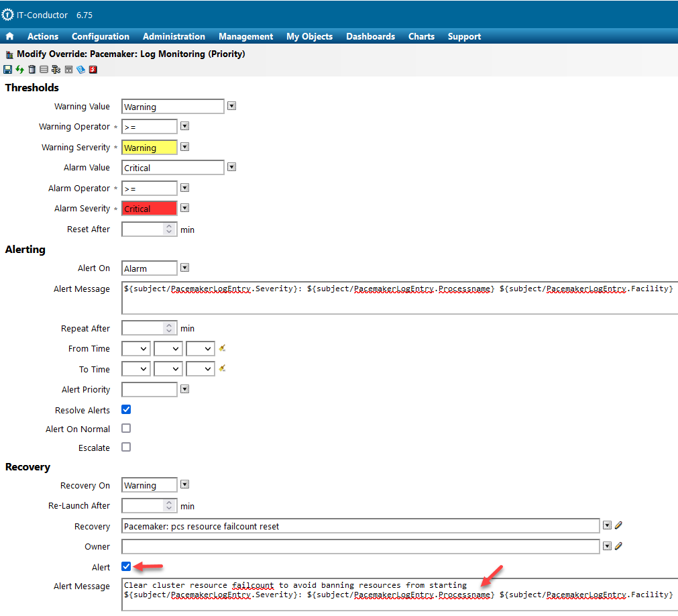Tick the Escalate checkbox
The image size is (678, 616).
(x=126, y=447)
